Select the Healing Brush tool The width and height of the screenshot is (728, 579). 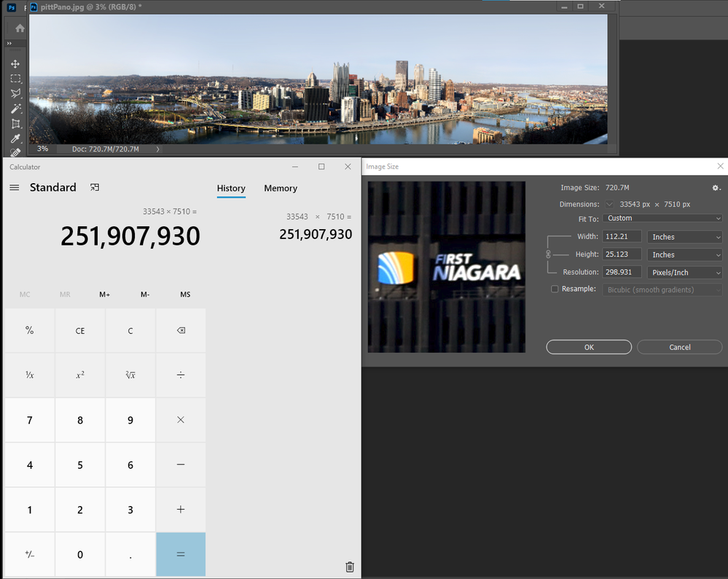coord(15,152)
